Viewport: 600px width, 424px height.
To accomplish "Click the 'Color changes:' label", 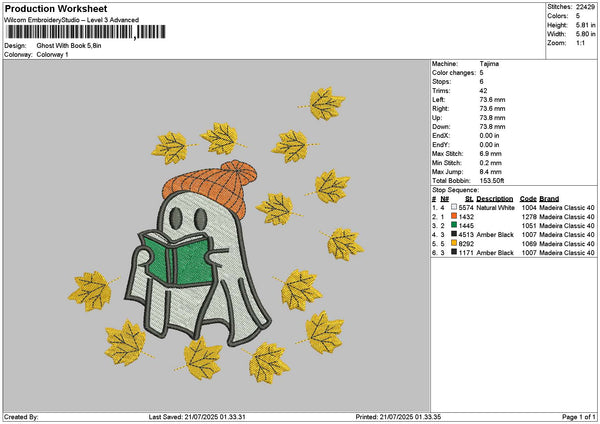I will click(454, 73).
